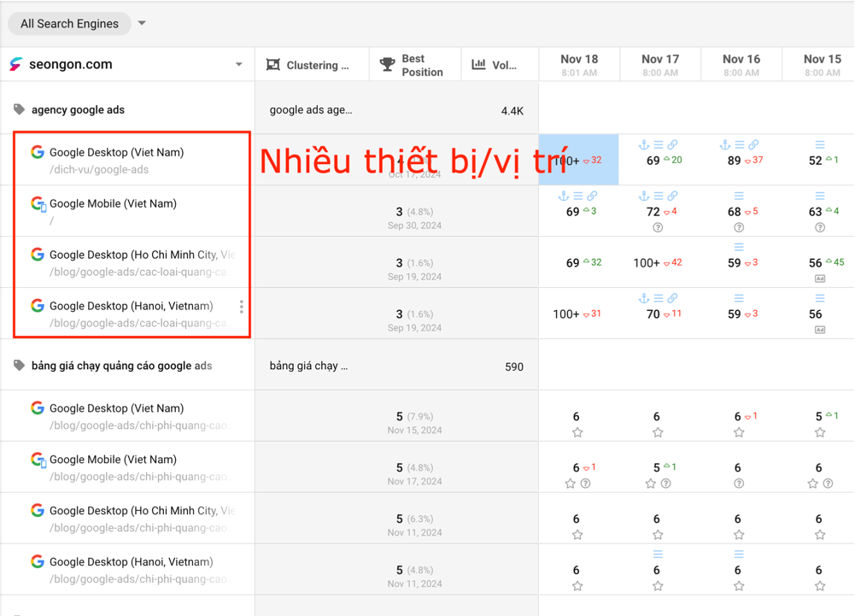Click best position 5 (6.3%) Nov 11, 2024
855x616 pixels.
tap(414, 525)
